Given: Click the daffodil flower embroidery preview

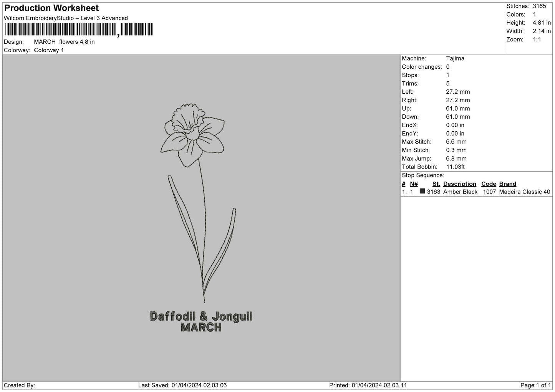Looking at the screenshot, I should [x=197, y=203].
